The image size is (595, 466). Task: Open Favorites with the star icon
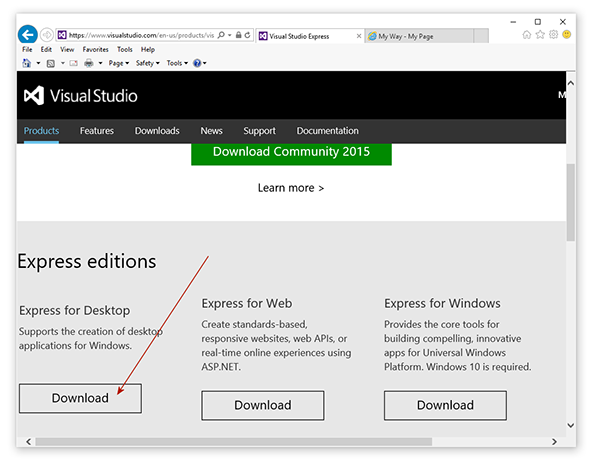pyautogui.click(x=540, y=35)
